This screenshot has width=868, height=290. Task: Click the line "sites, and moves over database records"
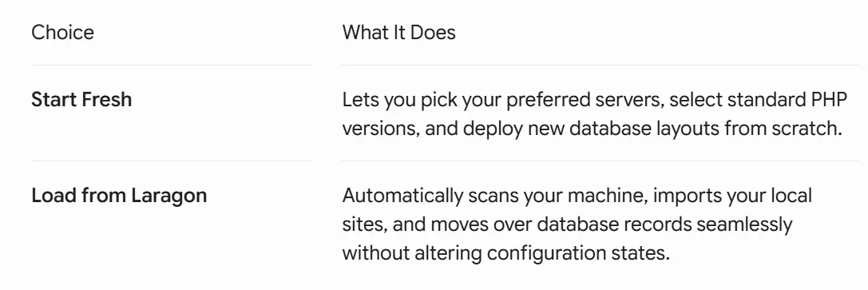click(x=568, y=224)
